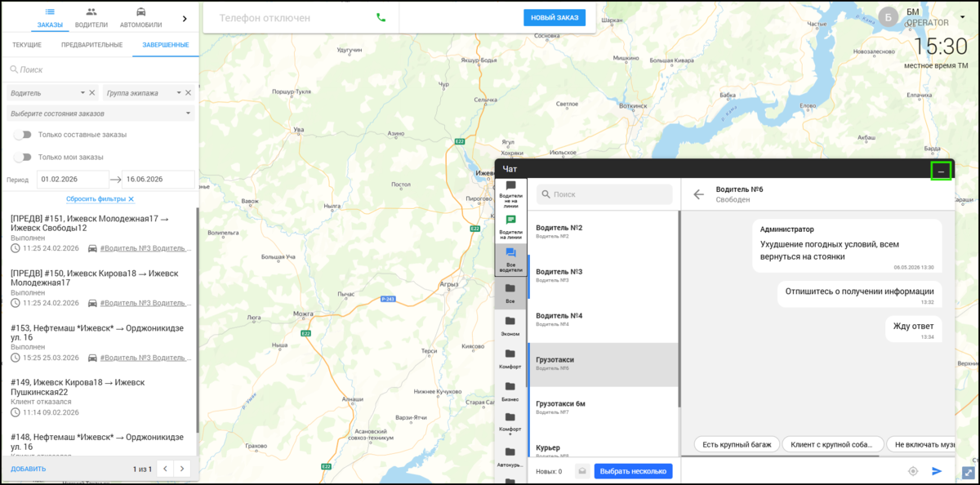Open the Грузотакси 6м chat entry

tap(603, 408)
